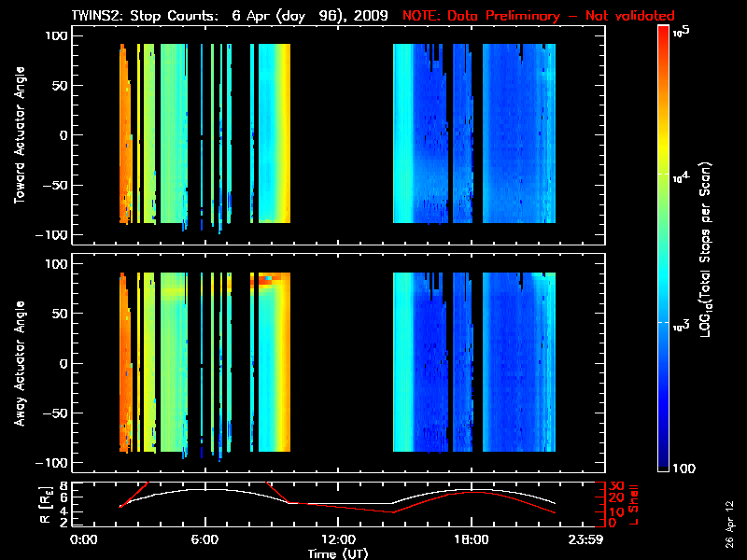Viewport: 747px width, 560px height.
Task: Select the 18:00 time tick label
Action: pyautogui.click(x=472, y=539)
